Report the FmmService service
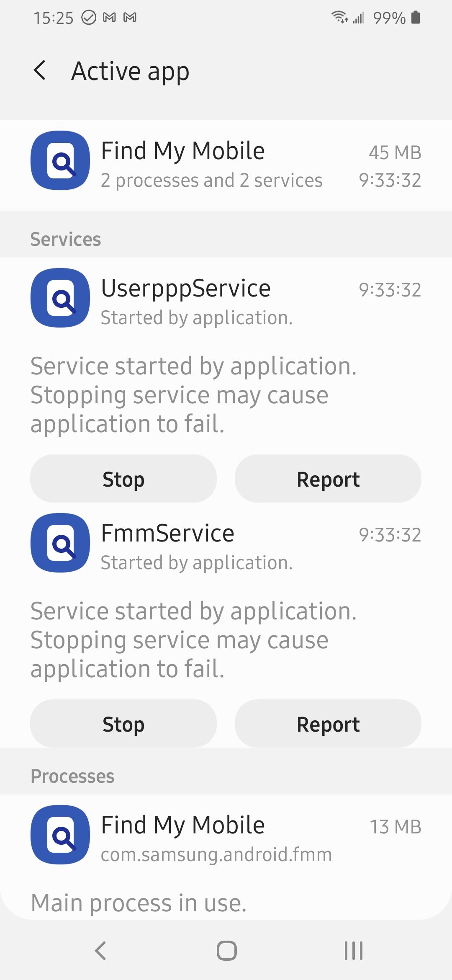Image resolution: width=452 pixels, height=980 pixels. pyautogui.click(x=328, y=724)
